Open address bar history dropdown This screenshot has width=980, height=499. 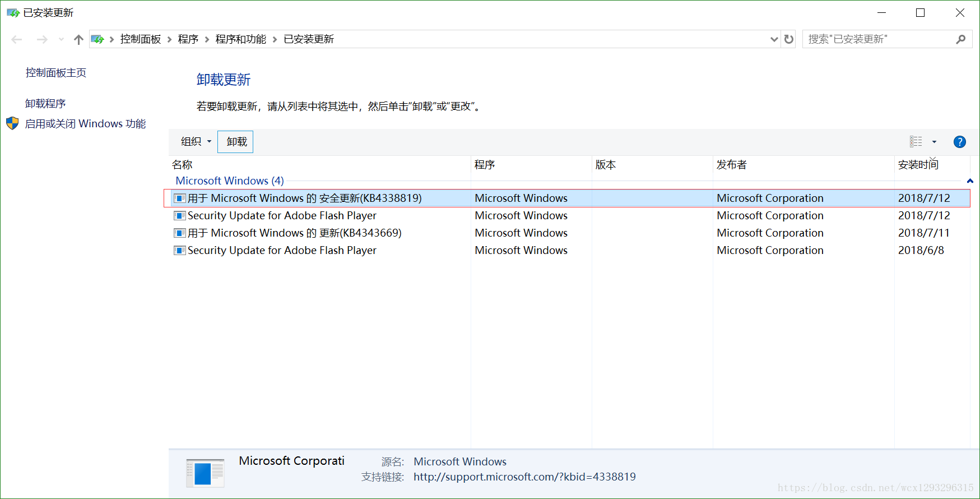tap(774, 39)
